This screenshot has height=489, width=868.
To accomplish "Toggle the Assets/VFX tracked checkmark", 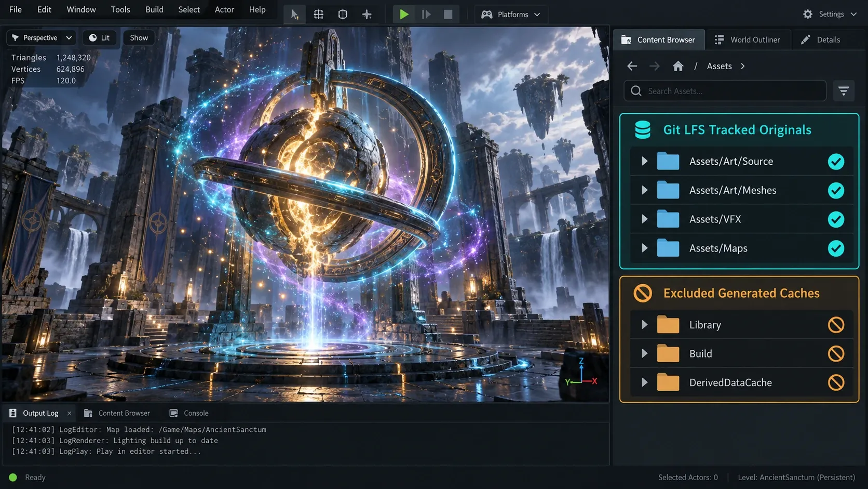I will click(836, 219).
